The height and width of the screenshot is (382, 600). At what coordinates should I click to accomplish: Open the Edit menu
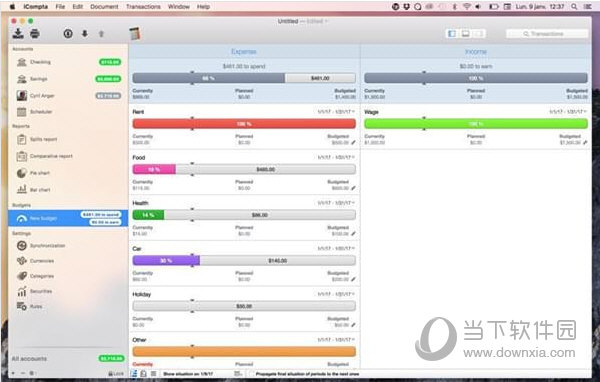tap(78, 7)
